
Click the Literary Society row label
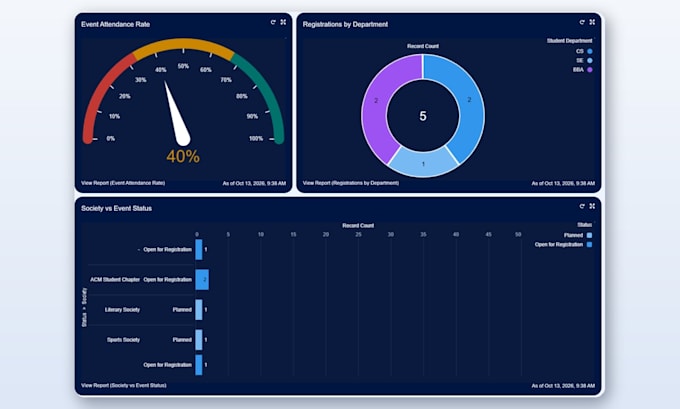click(x=122, y=310)
